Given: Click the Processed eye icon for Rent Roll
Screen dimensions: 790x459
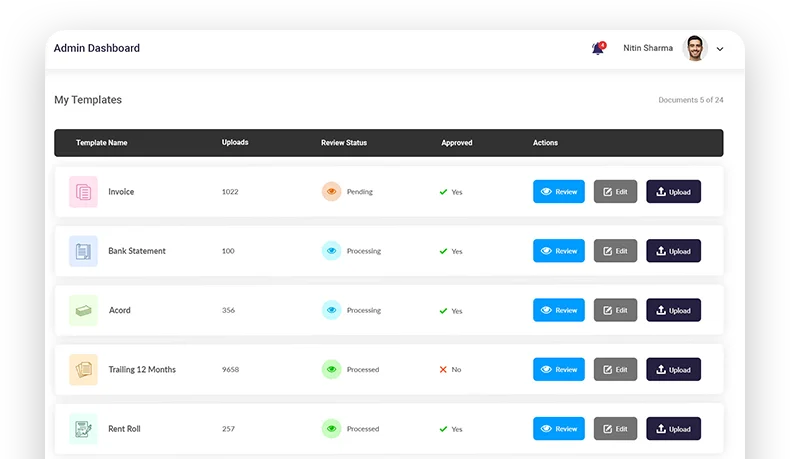Looking at the screenshot, I should point(331,429).
